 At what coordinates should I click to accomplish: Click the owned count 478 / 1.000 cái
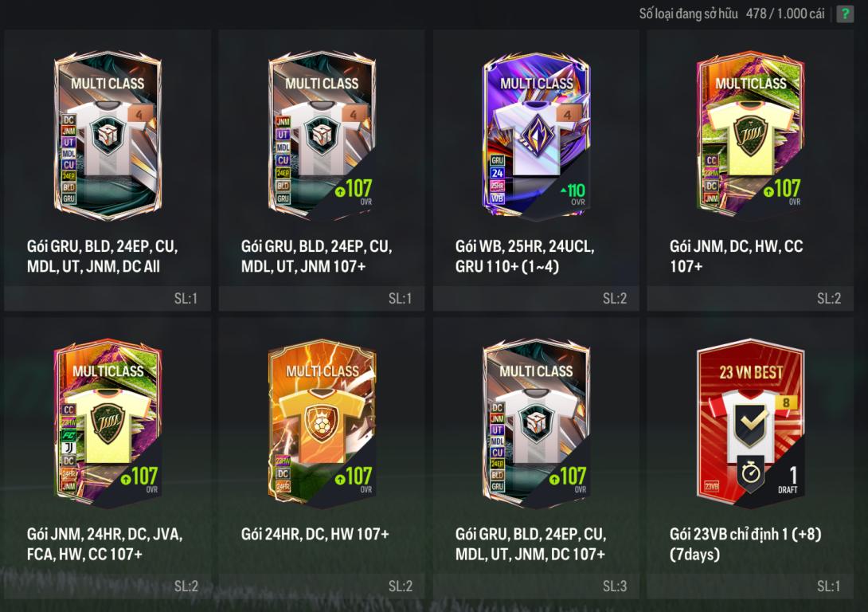785,14
